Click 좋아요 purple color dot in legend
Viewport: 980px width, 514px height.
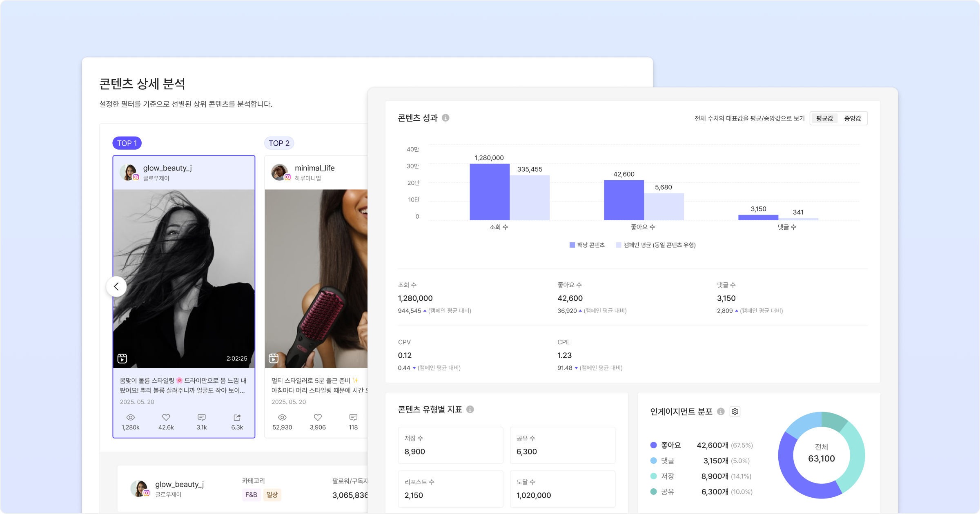653,445
